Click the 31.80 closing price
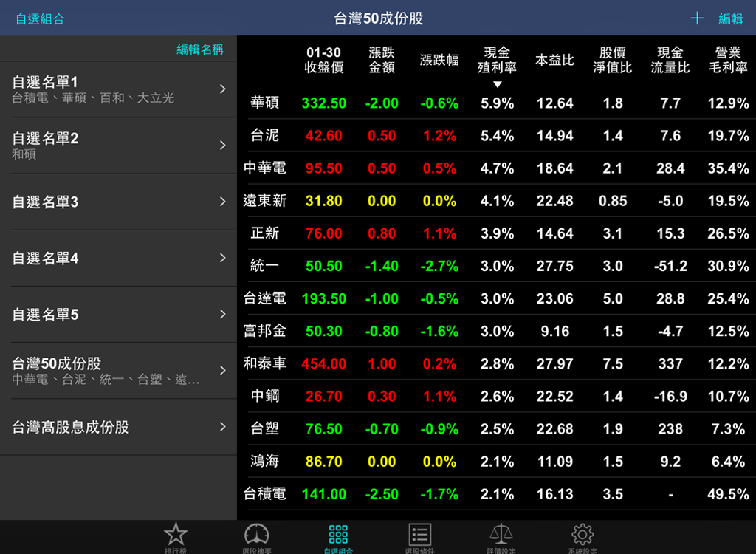The image size is (756, 554). (x=324, y=201)
